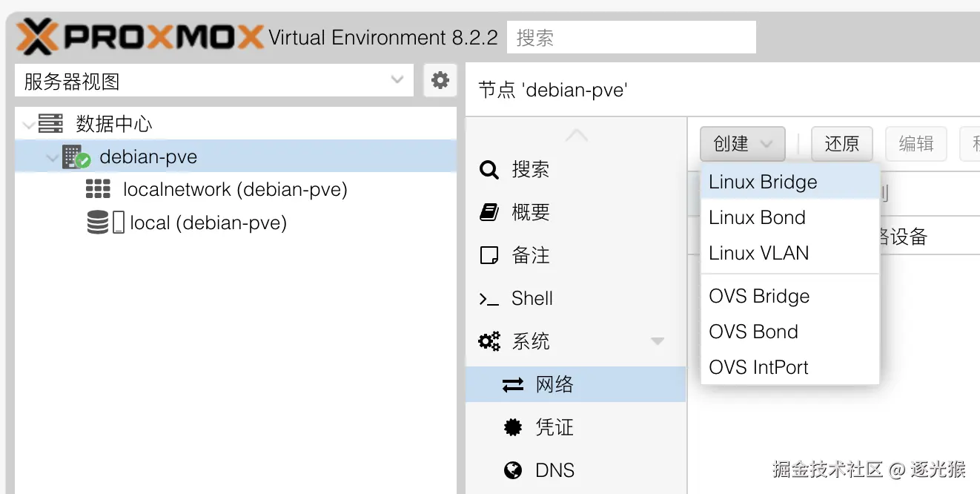The width and height of the screenshot is (980, 494).
Task: Click the datacenter server icon
Action: click(51, 124)
